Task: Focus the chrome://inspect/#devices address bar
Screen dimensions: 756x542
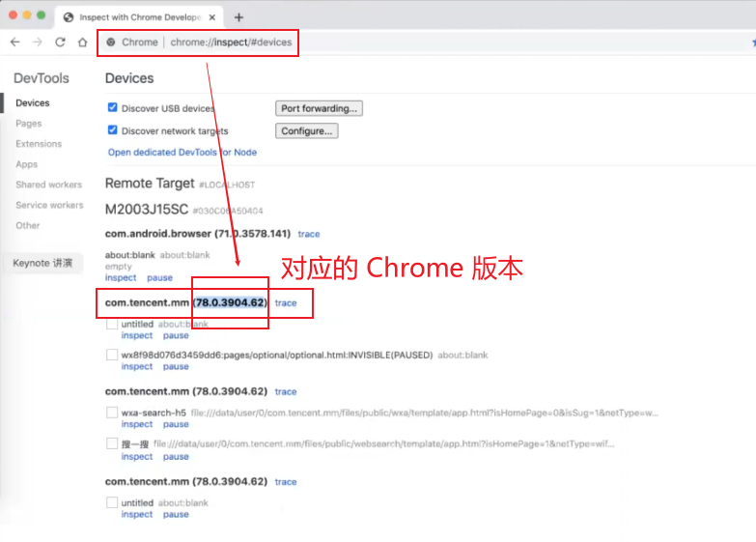Action: (x=231, y=42)
